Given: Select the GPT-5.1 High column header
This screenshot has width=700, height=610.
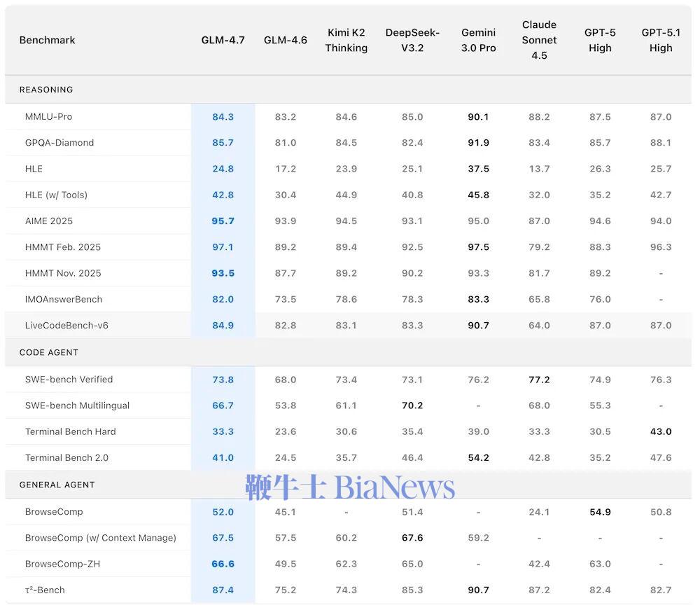Looking at the screenshot, I should tap(660, 41).
